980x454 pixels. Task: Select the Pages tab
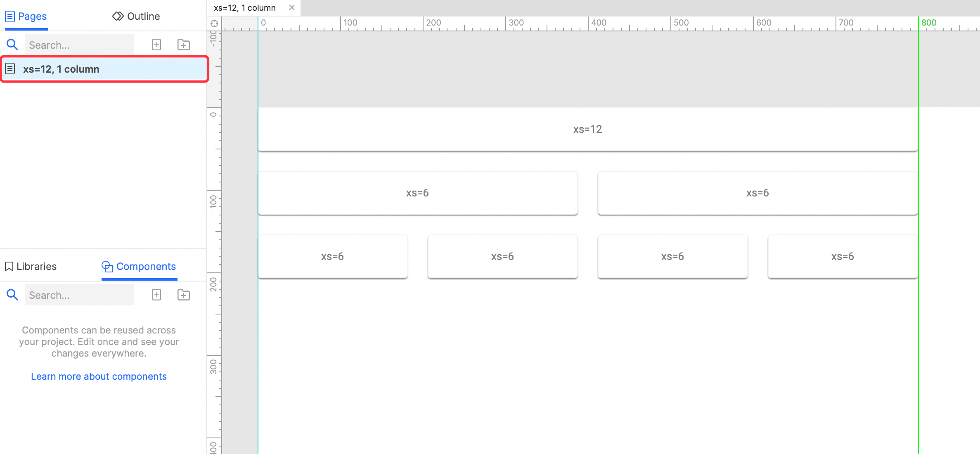click(26, 16)
